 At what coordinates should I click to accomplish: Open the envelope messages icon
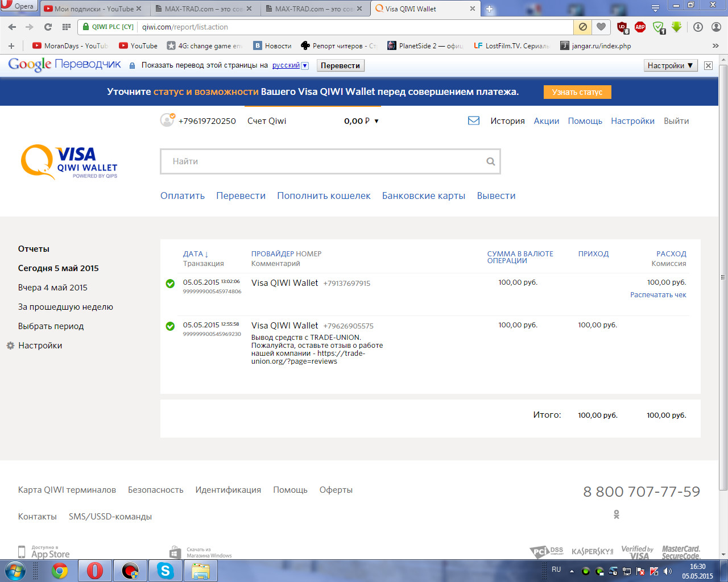coord(473,120)
